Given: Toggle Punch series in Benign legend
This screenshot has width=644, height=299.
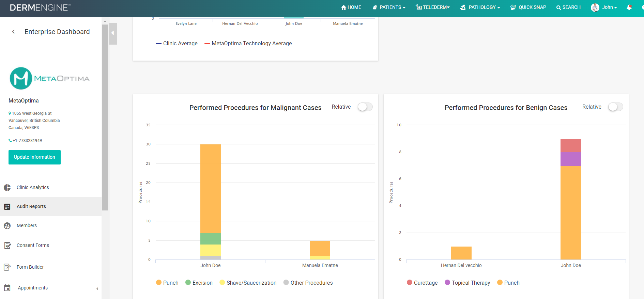Looking at the screenshot, I should click(508, 283).
